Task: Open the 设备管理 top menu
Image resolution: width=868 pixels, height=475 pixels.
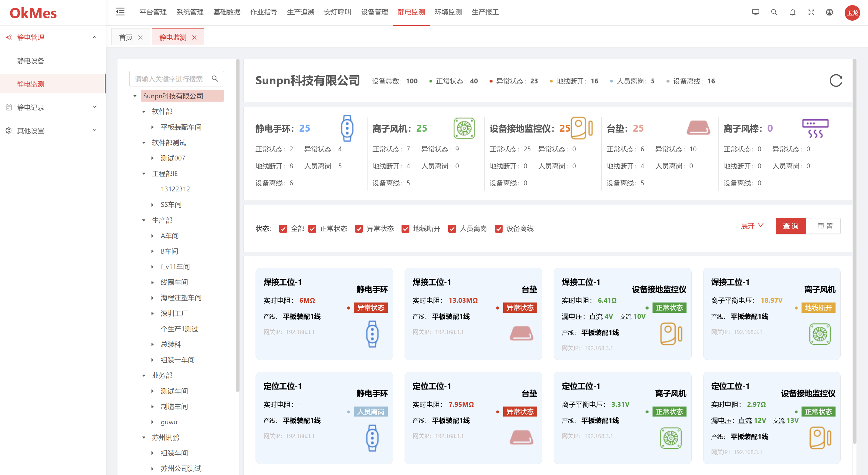Action: (374, 12)
